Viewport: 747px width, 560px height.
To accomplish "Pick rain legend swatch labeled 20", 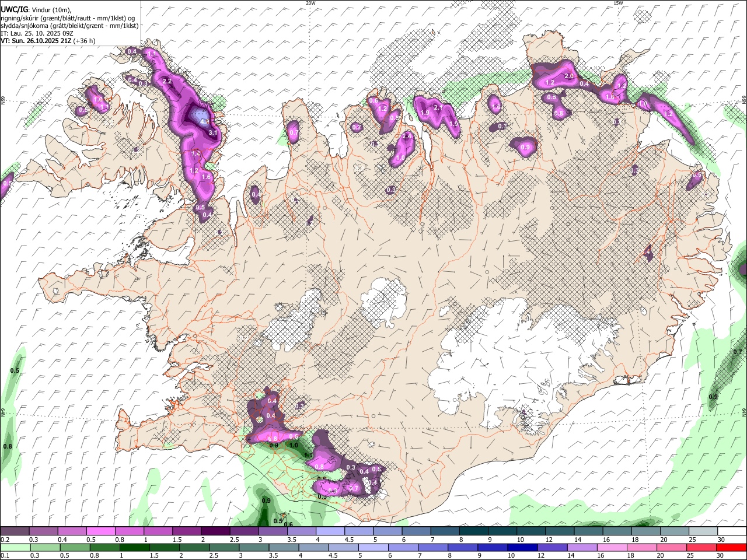I will (672, 547).
